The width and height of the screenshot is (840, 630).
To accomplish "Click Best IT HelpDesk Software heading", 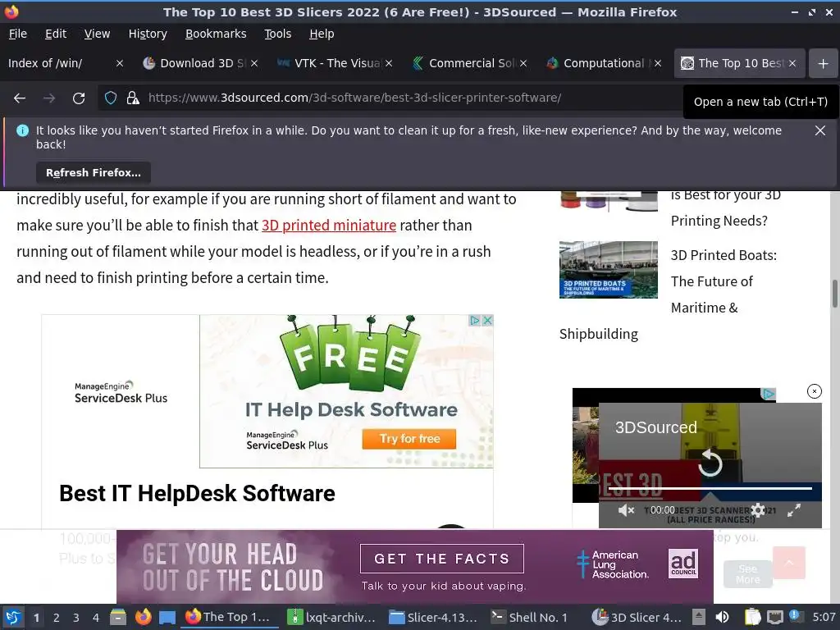I will 197,493.
